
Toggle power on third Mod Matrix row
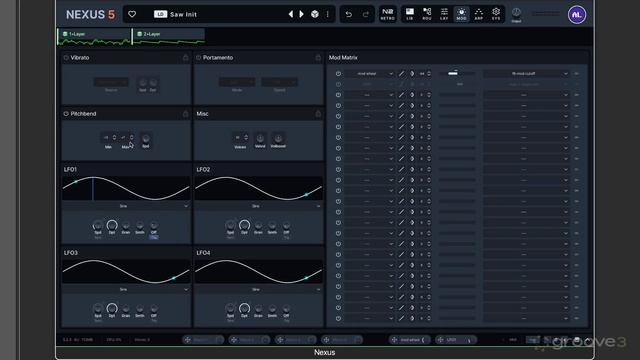click(x=338, y=95)
